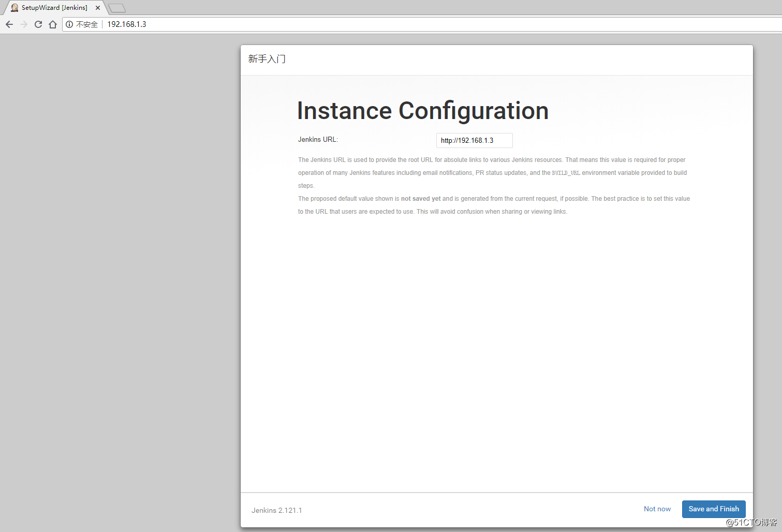The image size is (782, 532).
Task: Select the SetupWizard [Jenkins] tab
Action: pyautogui.click(x=54, y=8)
